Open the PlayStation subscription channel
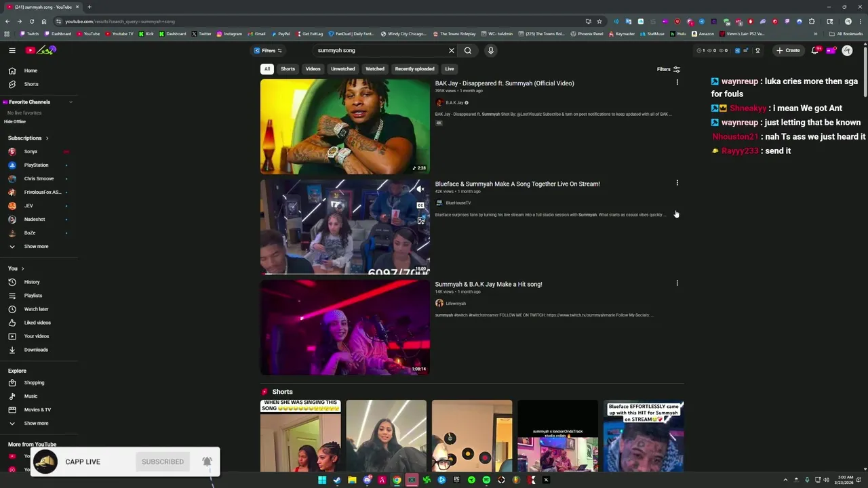 coord(39,165)
